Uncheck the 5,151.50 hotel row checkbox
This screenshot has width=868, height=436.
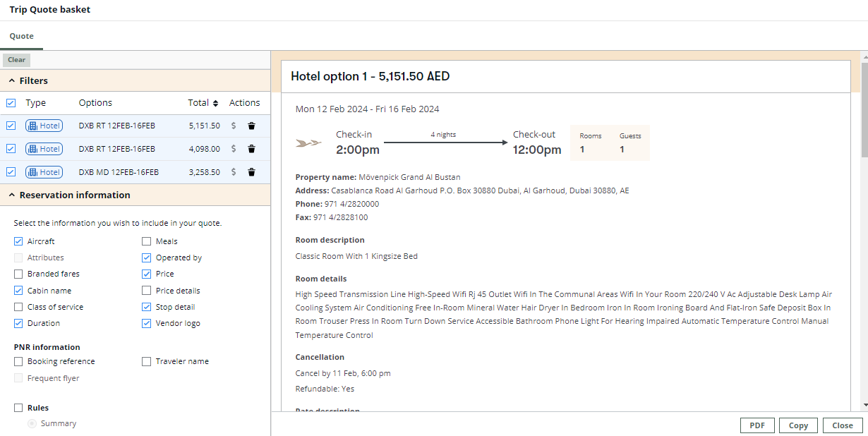point(11,126)
